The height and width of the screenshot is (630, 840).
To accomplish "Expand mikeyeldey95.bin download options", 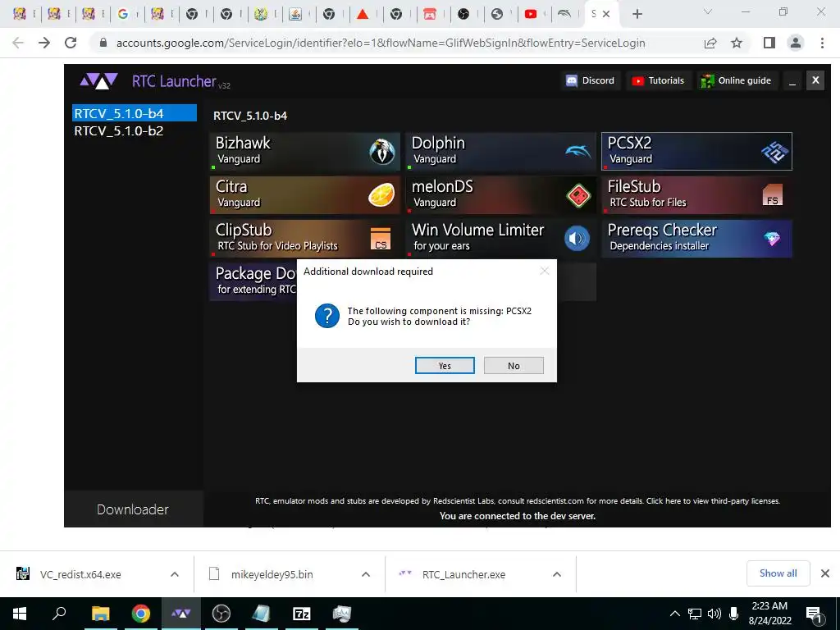I will coord(365,574).
